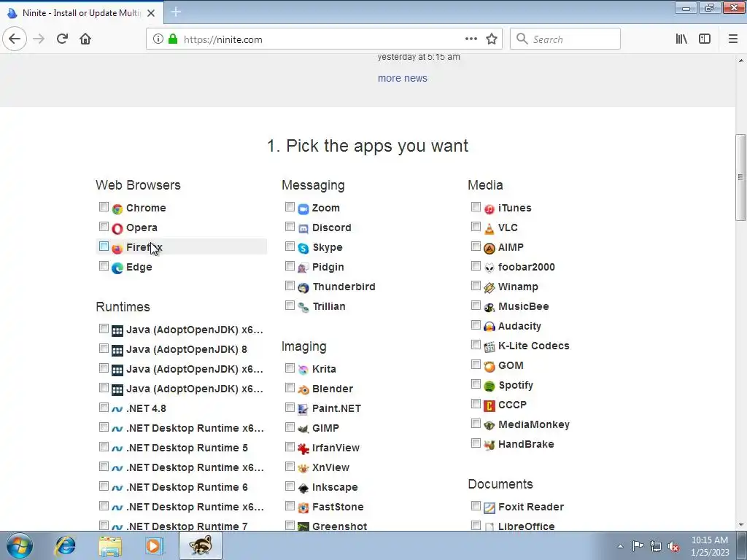Toggle the sidebar view icon
Image resolution: width=747 pixels, height=560 pixels.
(705, 39)
